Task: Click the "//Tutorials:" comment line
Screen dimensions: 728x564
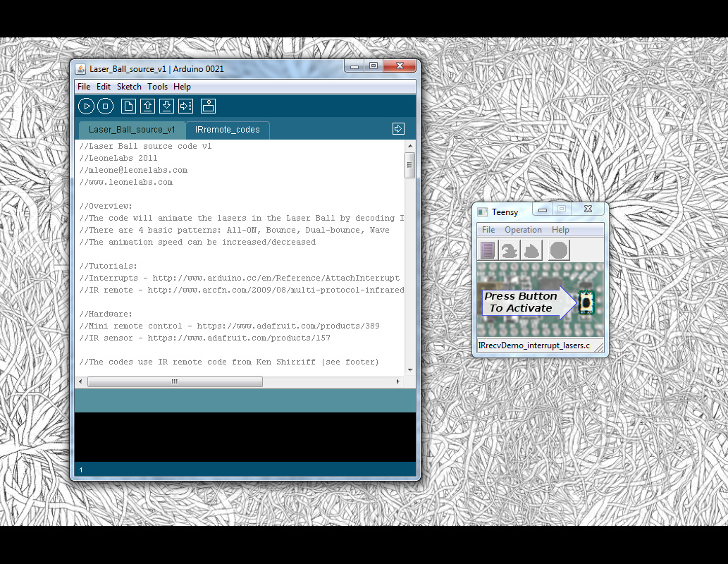Action: click(109, 266)
